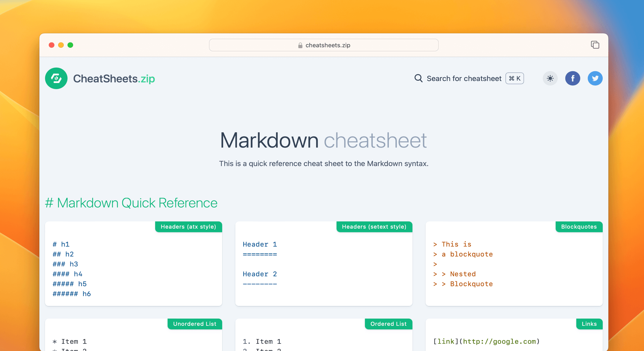Click the tab overview icon at top right

595,45
